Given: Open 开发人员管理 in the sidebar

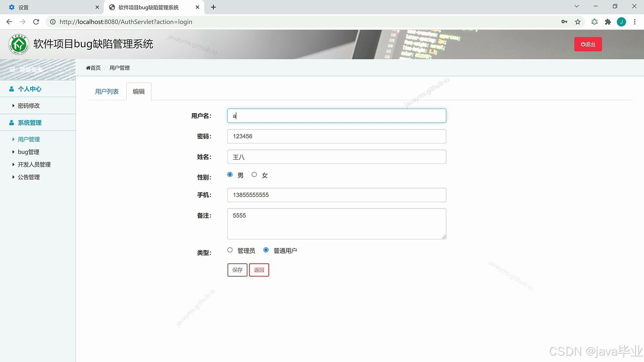Looking at the screenshot, I should (x=34, y=165).
